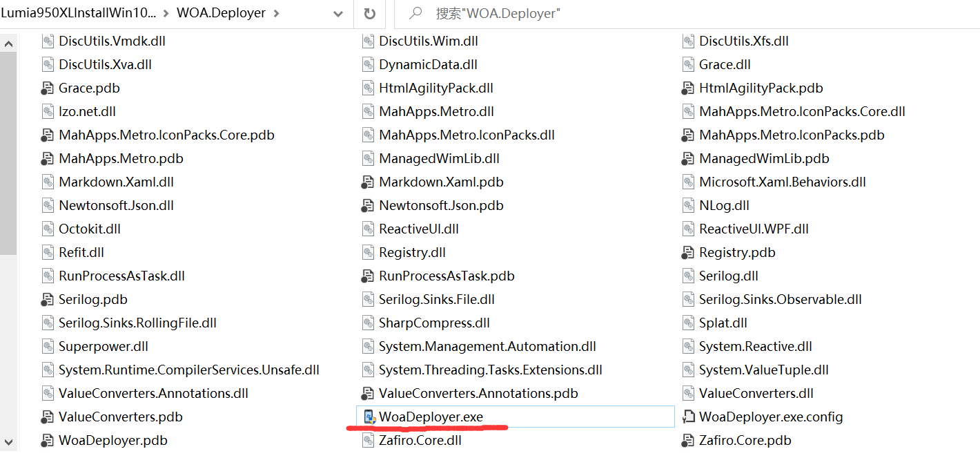980x458 pixels.
Task: Click the scroll up arrow
Action: click(8, 44)
